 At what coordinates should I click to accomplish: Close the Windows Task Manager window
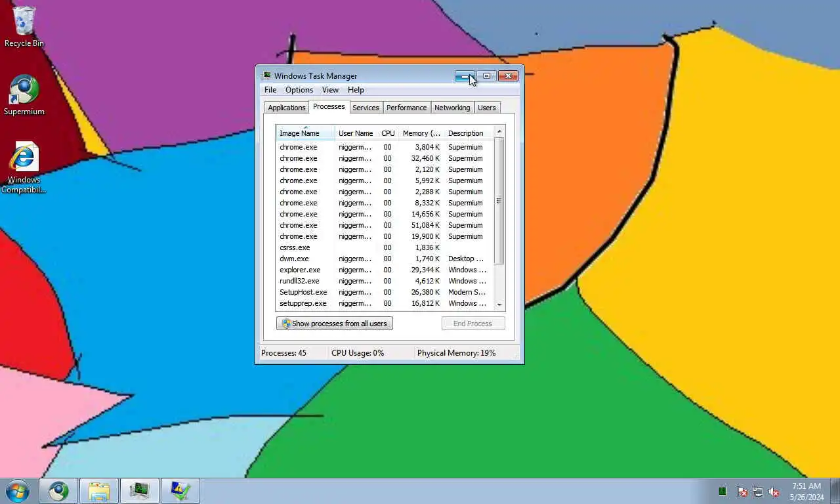[x=508, y=76]
